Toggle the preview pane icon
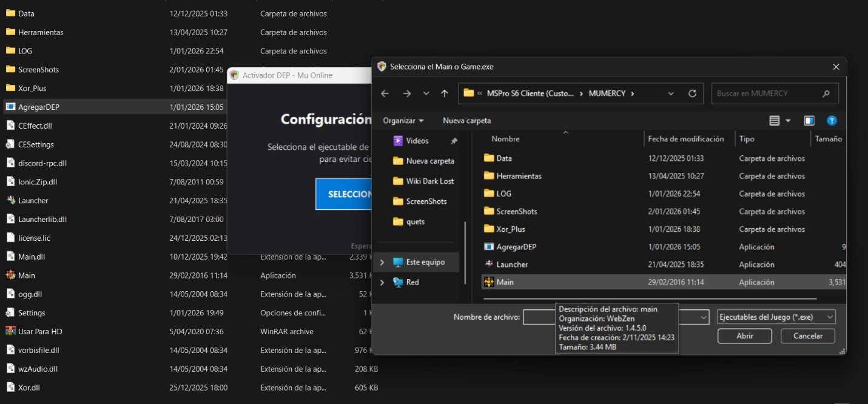 click(809, 121)
